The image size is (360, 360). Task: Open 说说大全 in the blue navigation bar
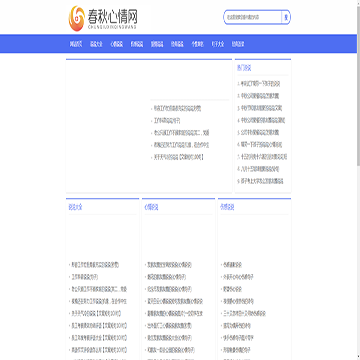[96, 44]
